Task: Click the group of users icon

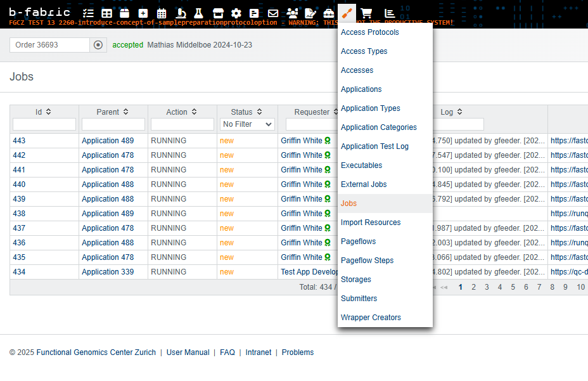Action: click(x=292, y=13)
